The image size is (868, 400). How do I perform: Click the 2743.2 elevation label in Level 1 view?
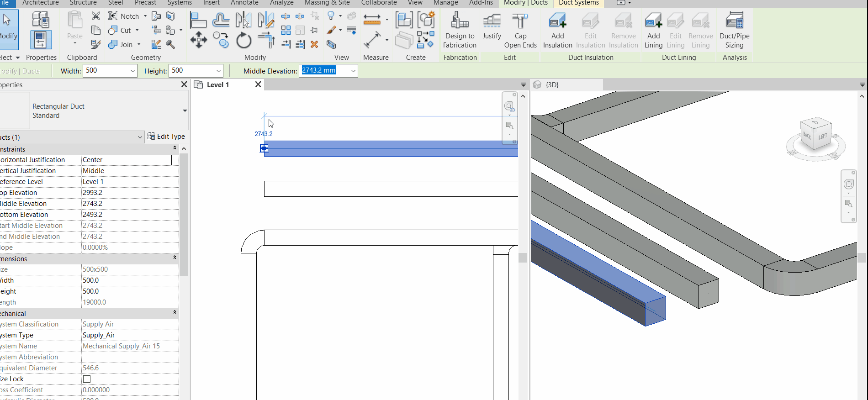pos(264,134)
